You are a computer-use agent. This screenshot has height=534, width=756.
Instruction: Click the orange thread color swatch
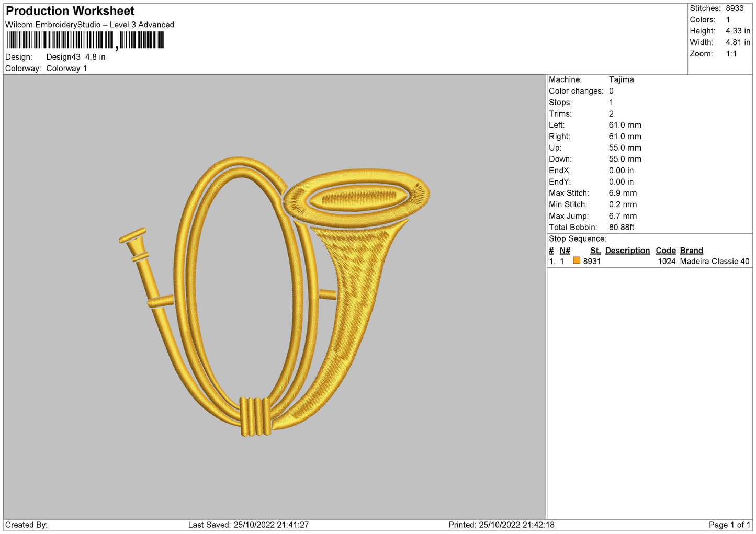click(x=577, y=260)
